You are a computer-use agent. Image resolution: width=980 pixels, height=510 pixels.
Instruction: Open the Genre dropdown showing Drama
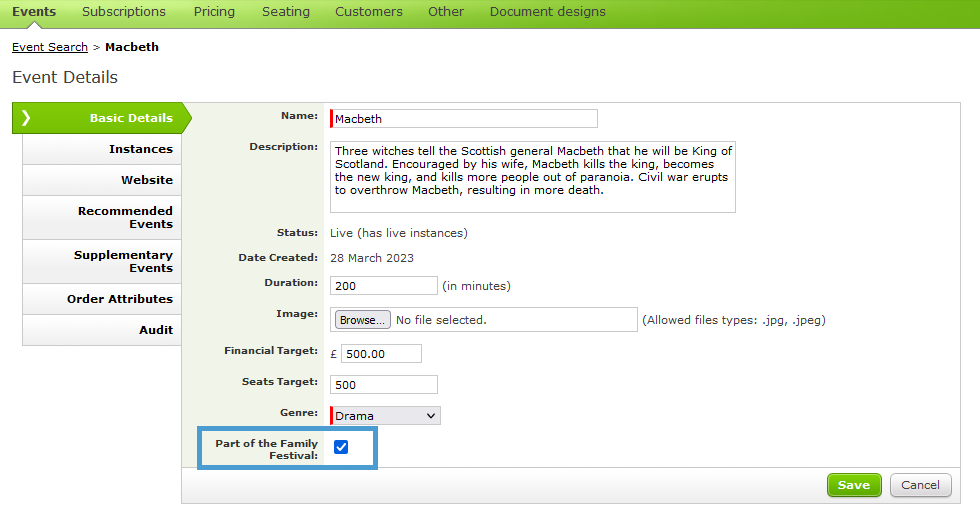pos(385,416)
